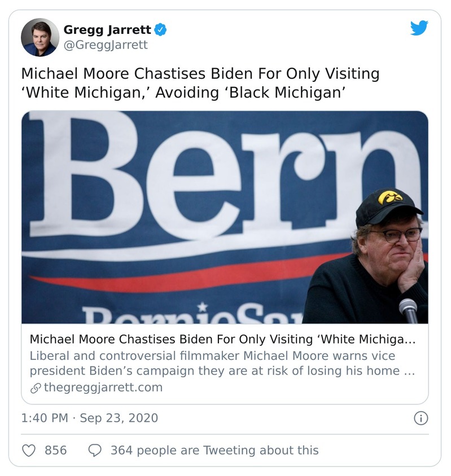Click Gregg Jarrett's profile avatar photo
451x476 pixels.
pyautogui.click(x=40, y=37)
